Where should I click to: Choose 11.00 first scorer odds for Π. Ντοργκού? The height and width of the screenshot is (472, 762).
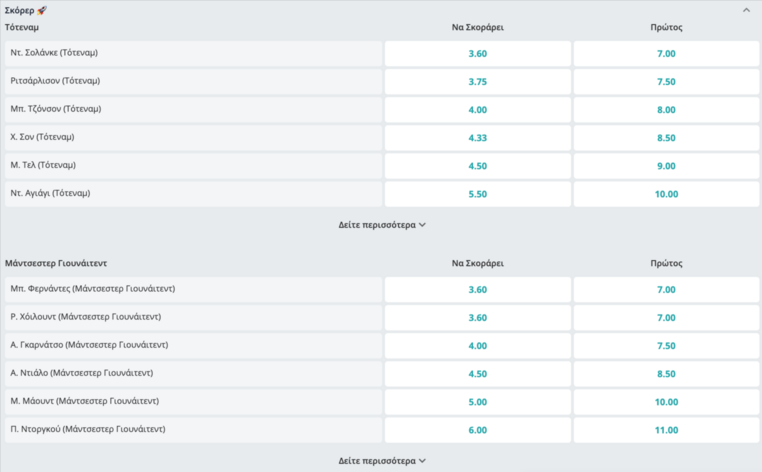point(666,431)
